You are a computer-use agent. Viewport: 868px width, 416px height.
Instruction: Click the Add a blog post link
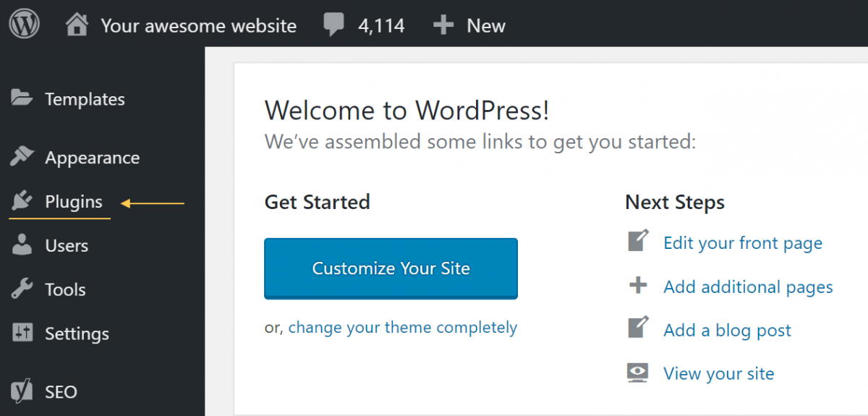(727, 331)
